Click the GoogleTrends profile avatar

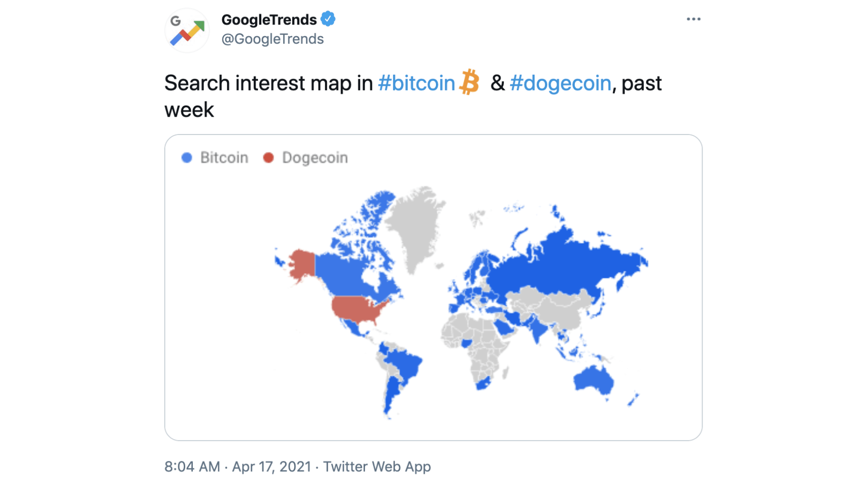[x=187, y=31]
